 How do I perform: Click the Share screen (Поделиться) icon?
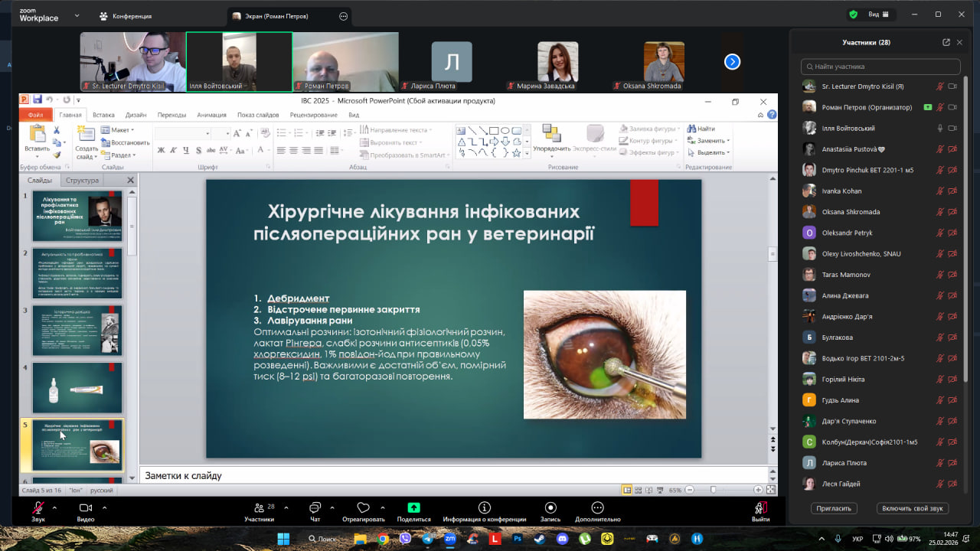pyautogui.click(x=413, y=508)
